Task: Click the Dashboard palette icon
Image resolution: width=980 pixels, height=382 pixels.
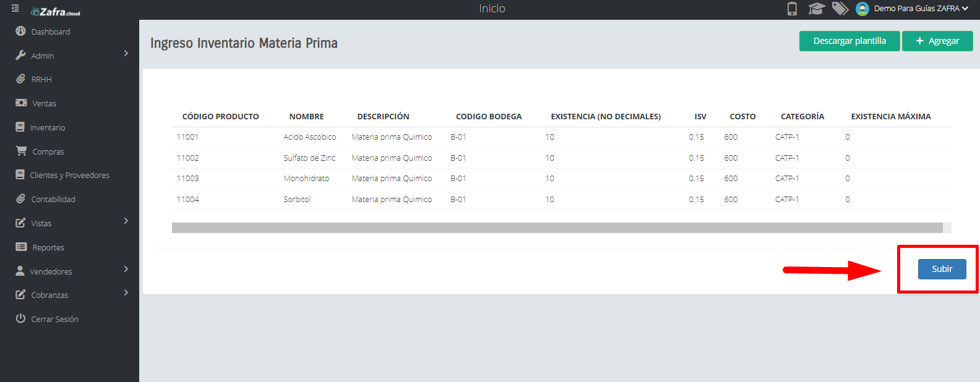Action: click(20, 31)
